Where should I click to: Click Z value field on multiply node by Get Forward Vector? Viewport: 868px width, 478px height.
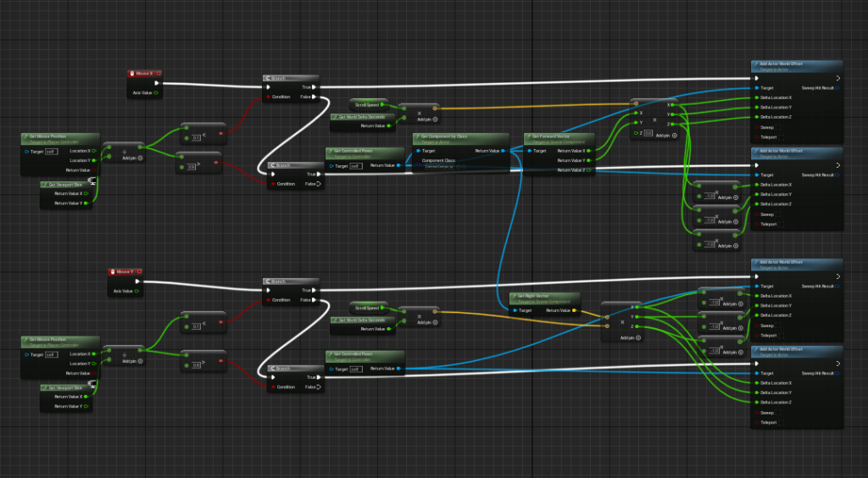tap(648, 134)
